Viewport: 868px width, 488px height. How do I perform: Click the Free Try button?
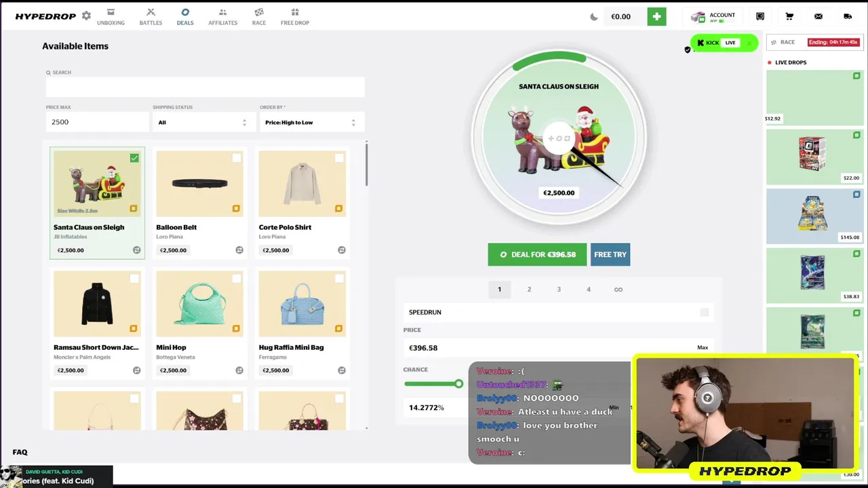(x=610, y=254)
